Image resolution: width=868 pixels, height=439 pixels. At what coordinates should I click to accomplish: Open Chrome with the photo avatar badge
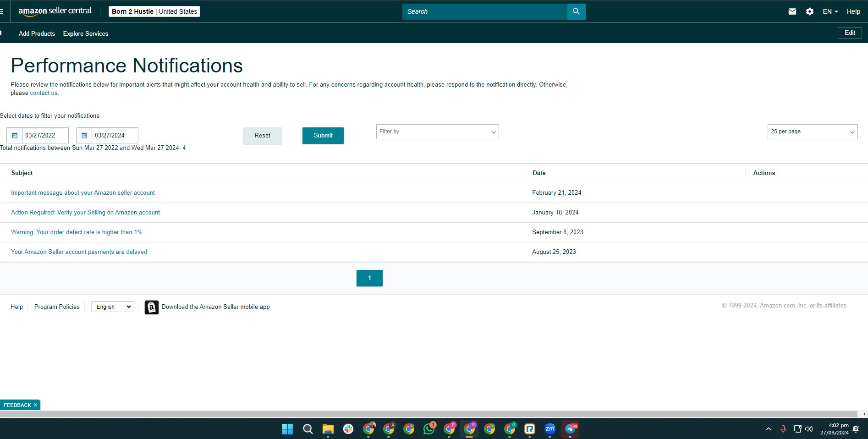point(368,429)
